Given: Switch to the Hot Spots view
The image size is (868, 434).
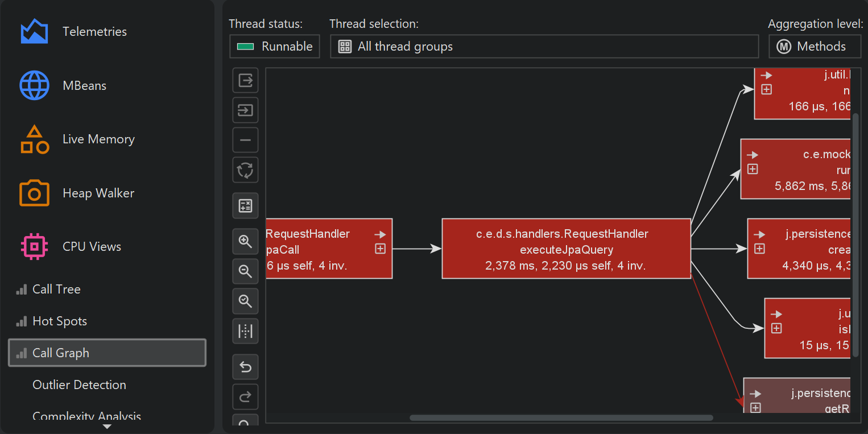Looking at the screenshot, I should point(59,321).
